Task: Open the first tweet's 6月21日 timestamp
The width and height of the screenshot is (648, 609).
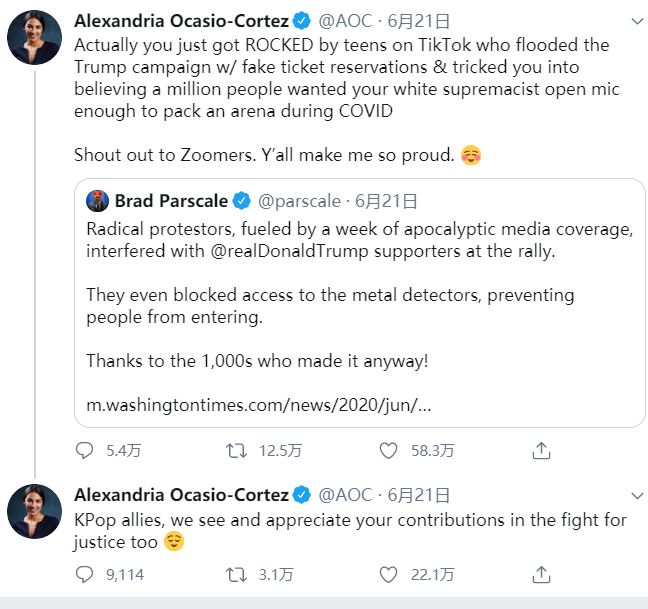Action: (418, 20)
